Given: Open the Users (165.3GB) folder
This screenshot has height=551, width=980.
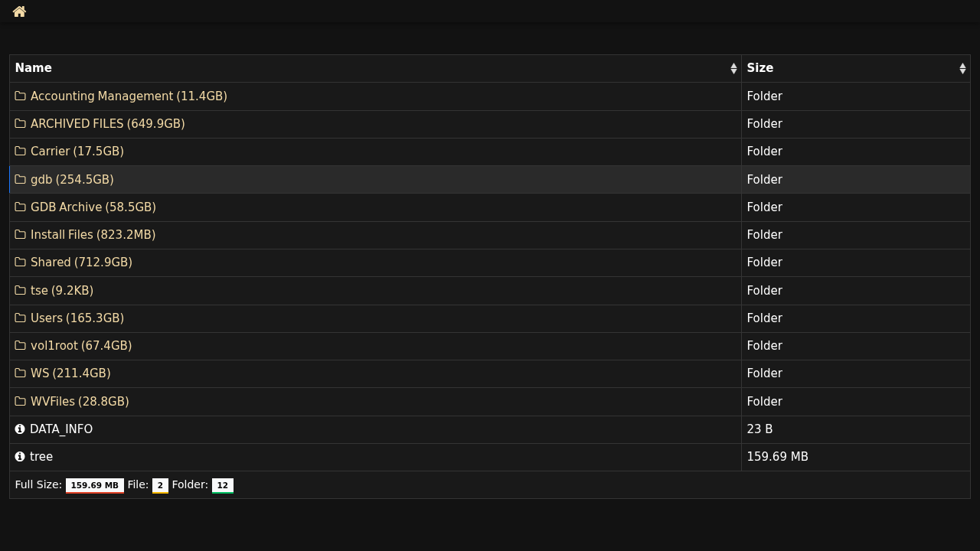Looking at the screenshot, I should click(77, 318).
